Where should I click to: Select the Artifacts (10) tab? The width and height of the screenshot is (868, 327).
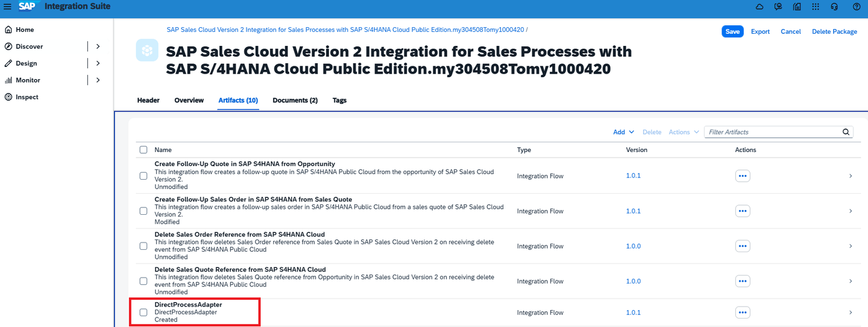click(x=238, y=100)
